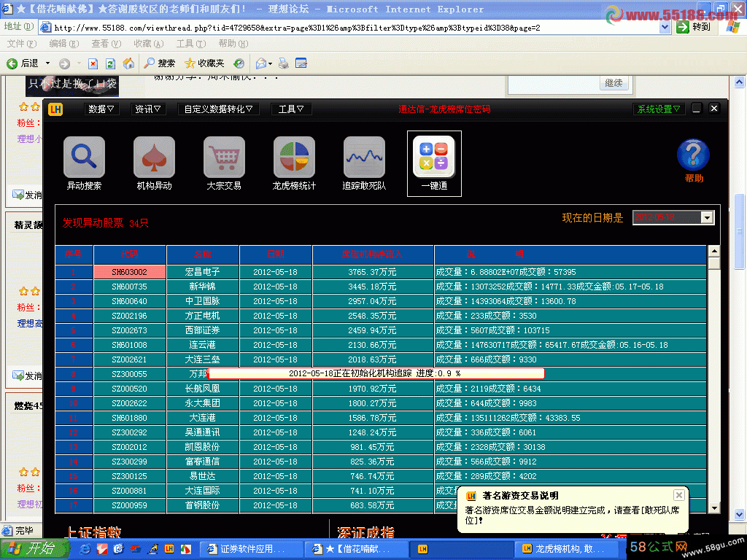Screen dimensions: 747x560
Task: Open the mail icon's dropdown arrow
Action: click(x=270, y=64)
